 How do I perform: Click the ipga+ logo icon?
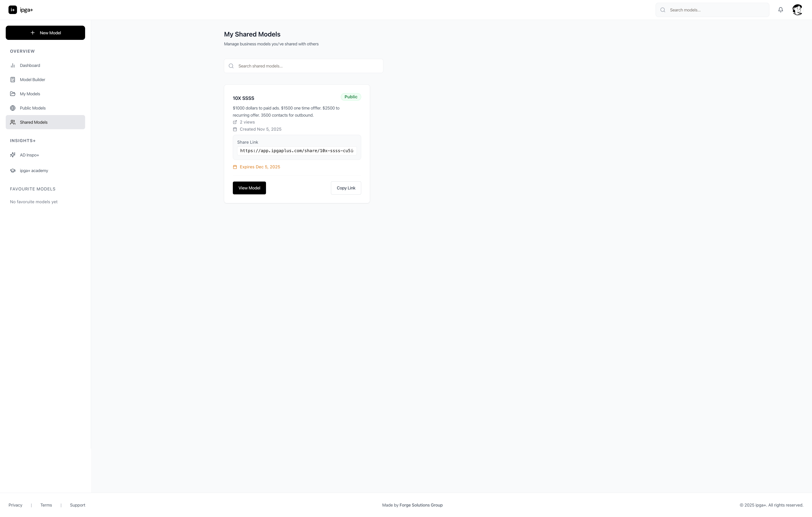[13, 10]
